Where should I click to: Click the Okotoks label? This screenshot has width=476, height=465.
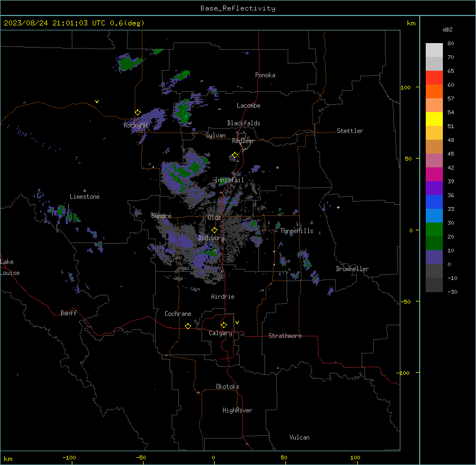click(228, 387)
